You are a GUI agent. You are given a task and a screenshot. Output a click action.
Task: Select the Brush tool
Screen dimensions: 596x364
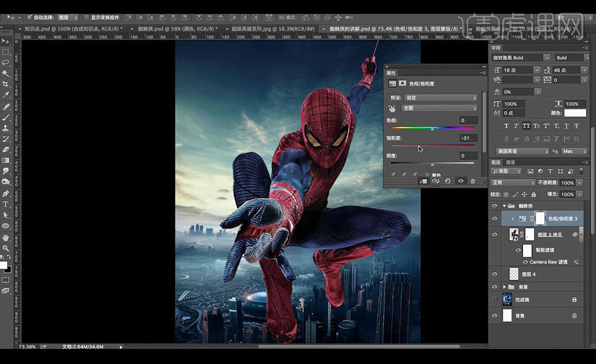coord(5,117)
